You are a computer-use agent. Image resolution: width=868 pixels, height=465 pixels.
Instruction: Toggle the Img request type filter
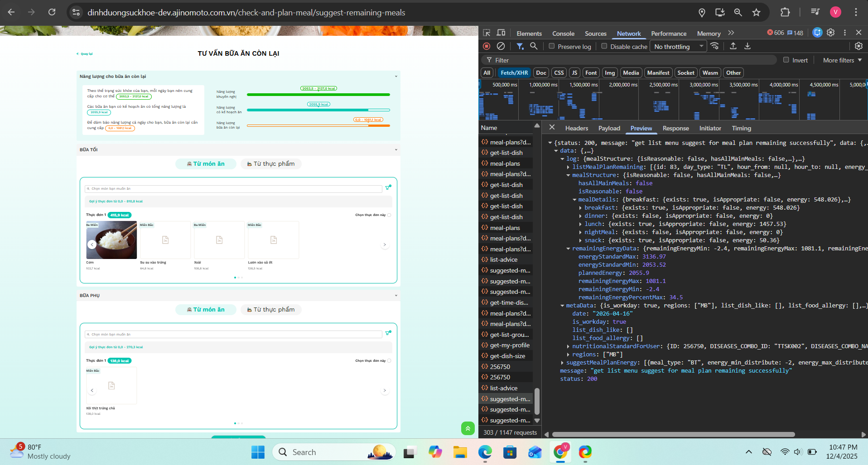click(x=610, y=73)
